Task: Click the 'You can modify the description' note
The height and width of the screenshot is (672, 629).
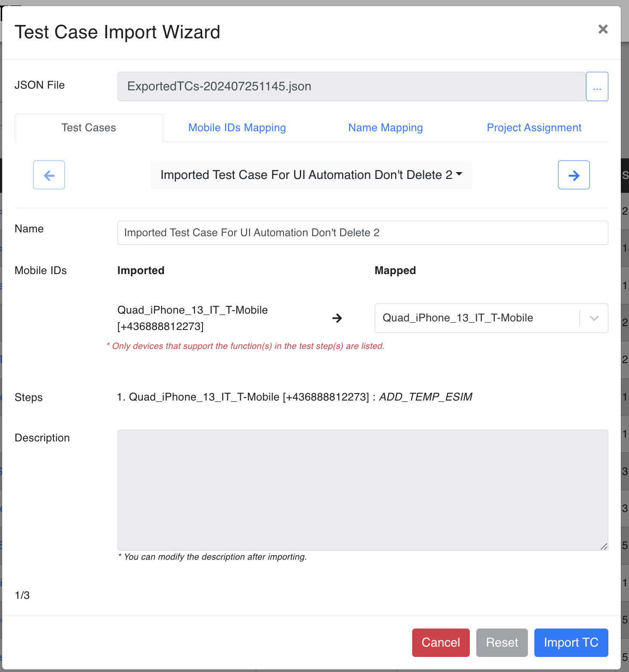Action: coord(213,557)
